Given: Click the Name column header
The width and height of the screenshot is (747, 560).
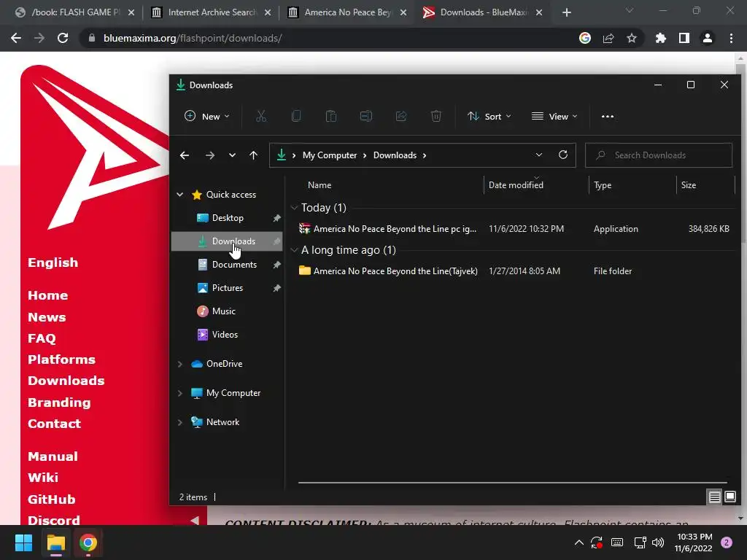Looking at the screenshot, I should (x=320, y=185).
